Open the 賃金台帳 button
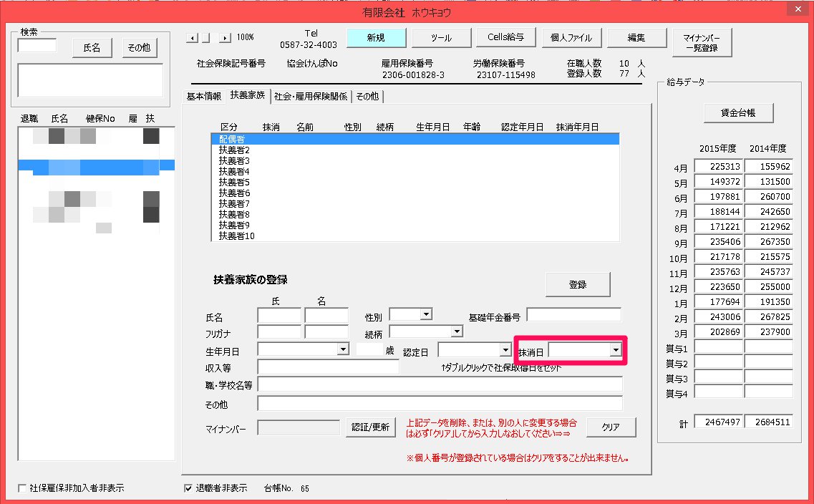Viewport: 814px width, 504px height. (738, 112)
